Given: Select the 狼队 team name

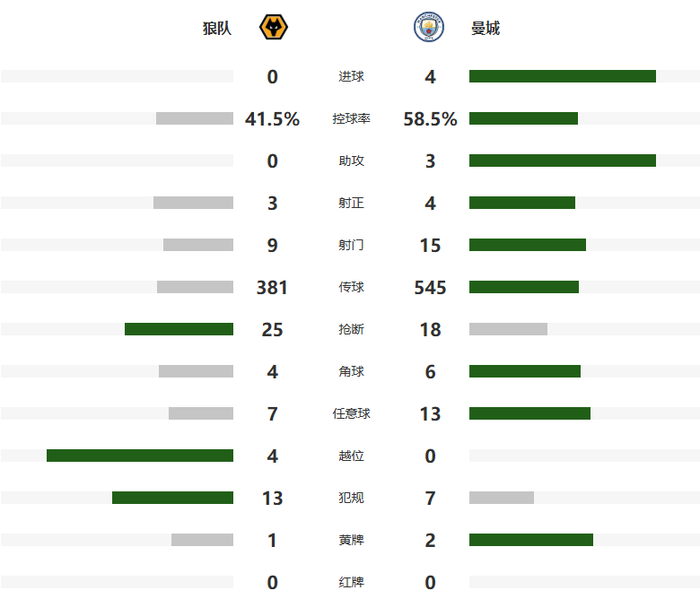Looking at the screenshot, I should pos(217,29).
